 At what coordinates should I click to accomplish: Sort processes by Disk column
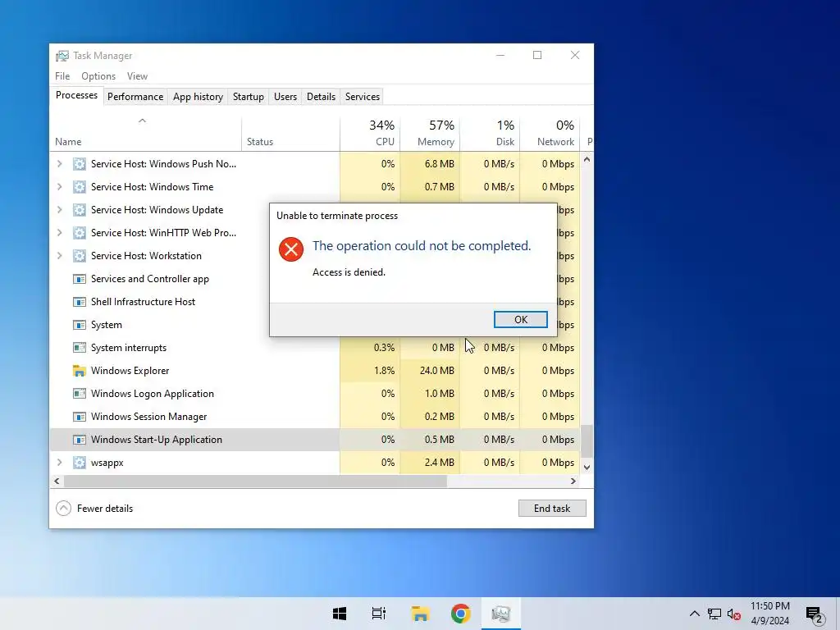coord(491,134)
